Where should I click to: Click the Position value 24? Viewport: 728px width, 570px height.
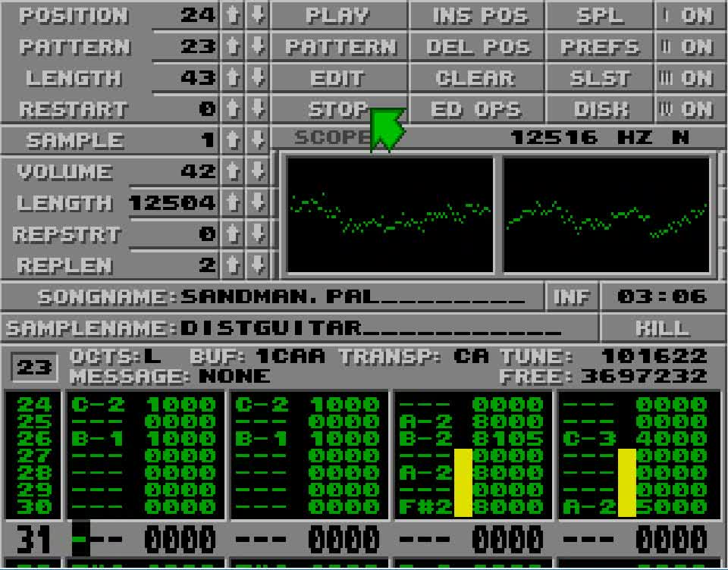point(198,15)
